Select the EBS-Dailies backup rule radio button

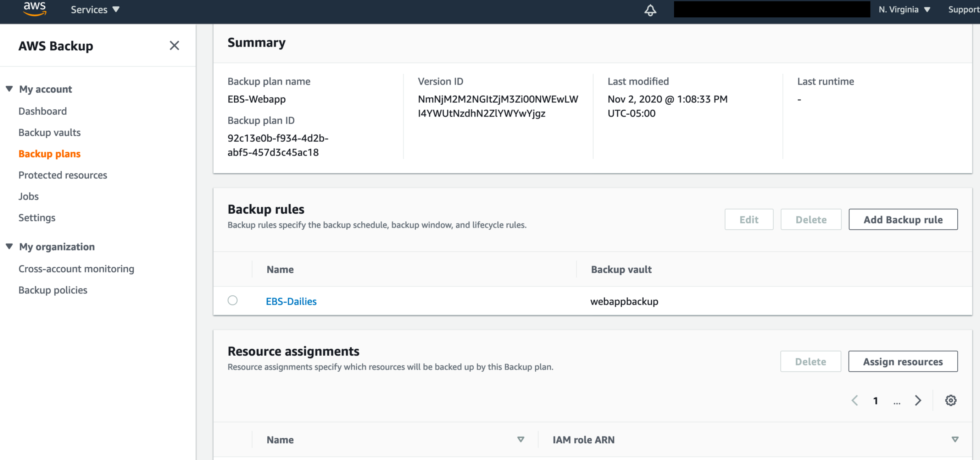coord(233,300)
